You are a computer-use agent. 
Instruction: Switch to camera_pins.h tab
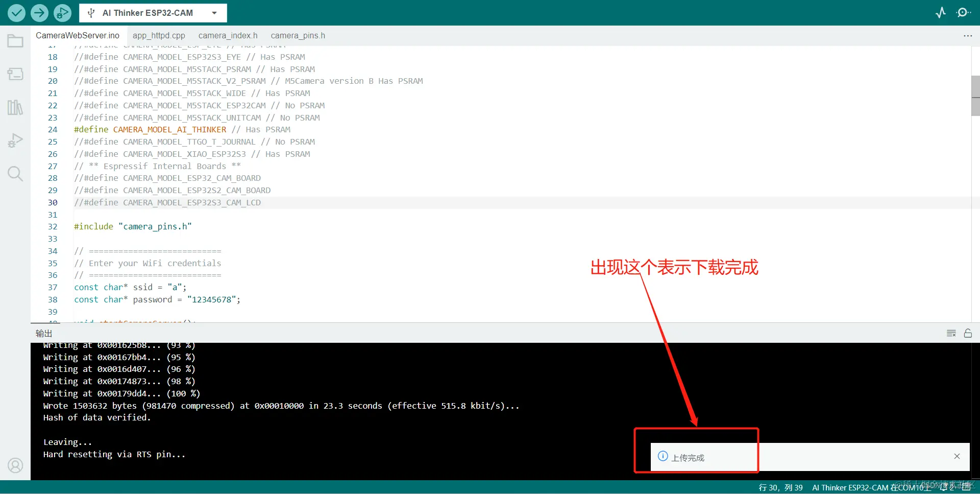[x=298, y=35]
